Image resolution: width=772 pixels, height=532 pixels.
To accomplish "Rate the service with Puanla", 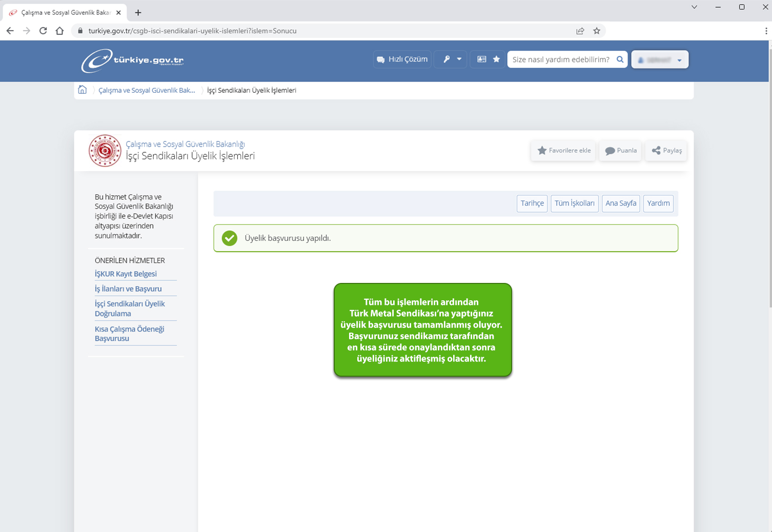I will tap(620, 151).
